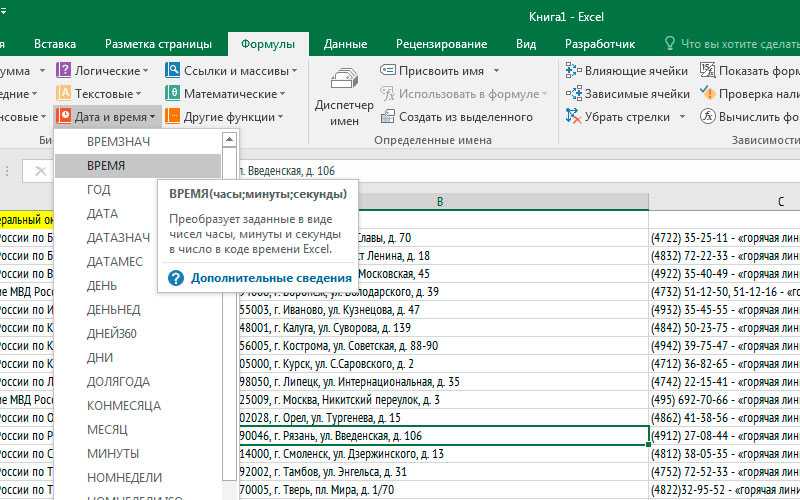Click Проверка наличия ошибок icon
This screenshot has width=800, height=500.
pos(708,93)
